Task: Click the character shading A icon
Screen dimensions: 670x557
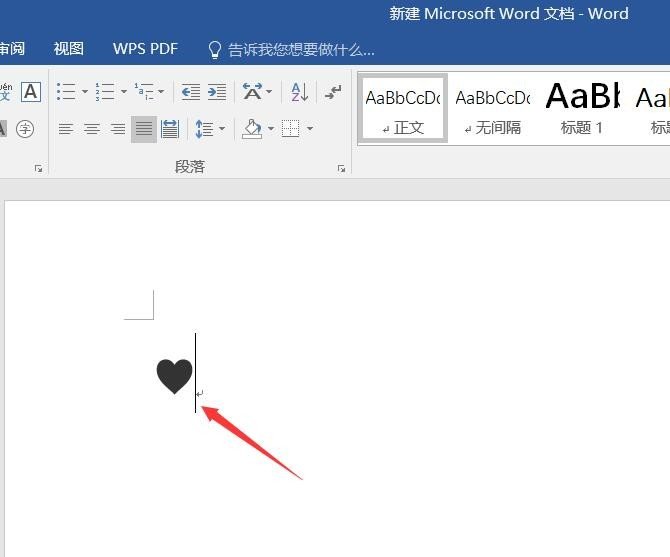Action: [x=3, y=129]
